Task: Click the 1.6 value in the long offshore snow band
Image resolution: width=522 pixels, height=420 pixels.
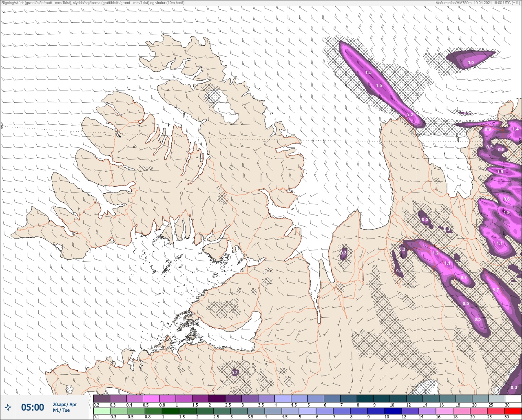Action: [368, 72]
